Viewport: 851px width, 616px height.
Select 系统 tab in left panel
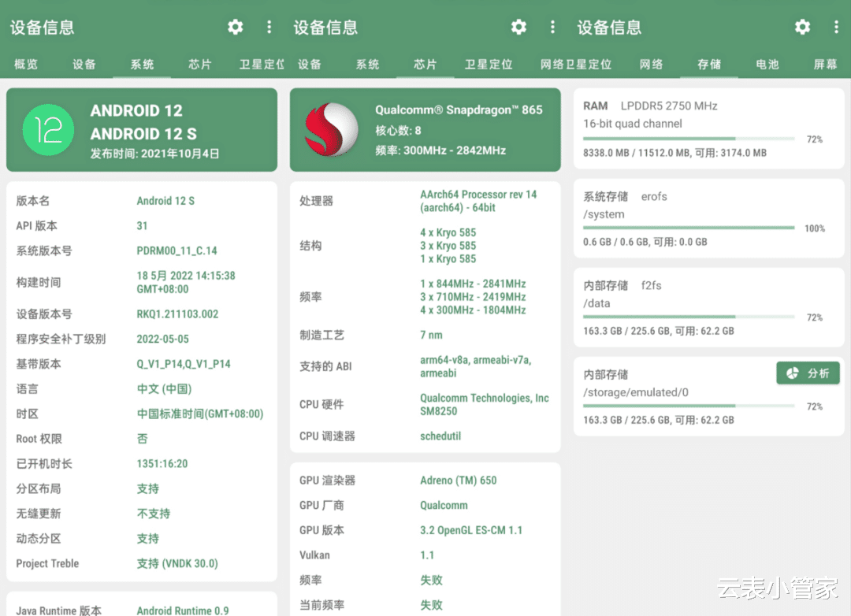[142, 65]
